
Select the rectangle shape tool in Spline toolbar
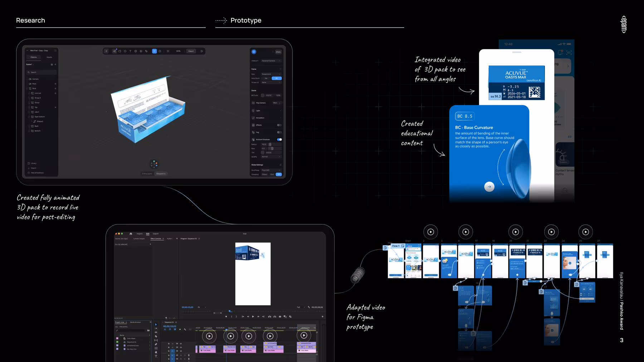click(120, 51)
